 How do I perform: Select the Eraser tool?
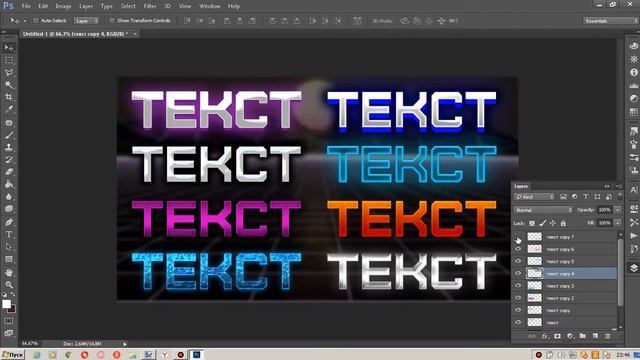(9, 172)
